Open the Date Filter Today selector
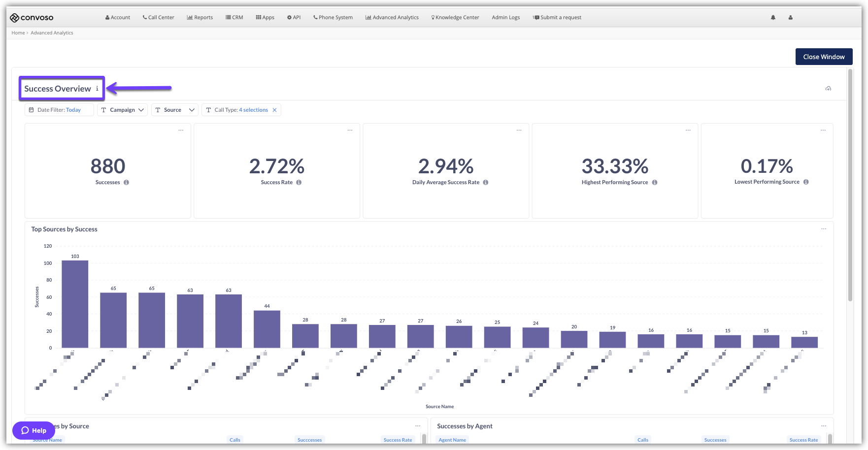This screenshot has height=450, width=868. (x=59, y=110)
